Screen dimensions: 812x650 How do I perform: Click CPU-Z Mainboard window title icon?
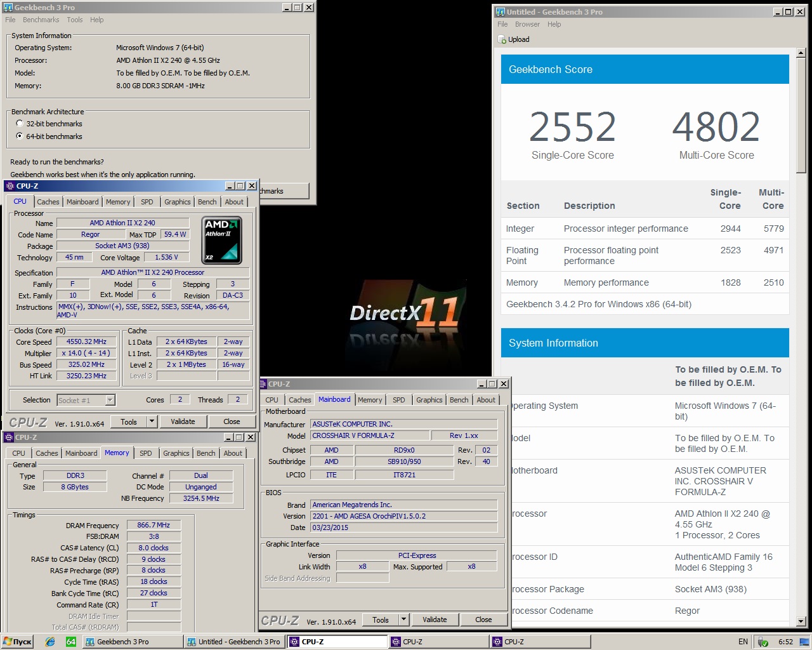263,384
